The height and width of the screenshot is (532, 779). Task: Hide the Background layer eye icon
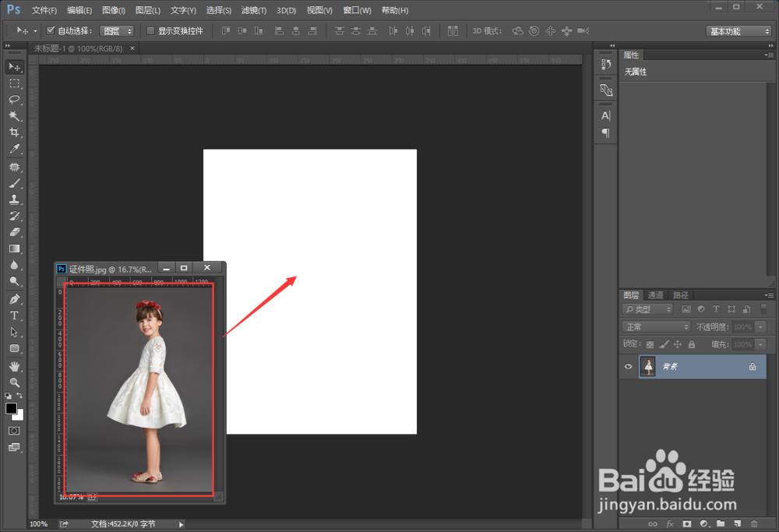point(628,367)
